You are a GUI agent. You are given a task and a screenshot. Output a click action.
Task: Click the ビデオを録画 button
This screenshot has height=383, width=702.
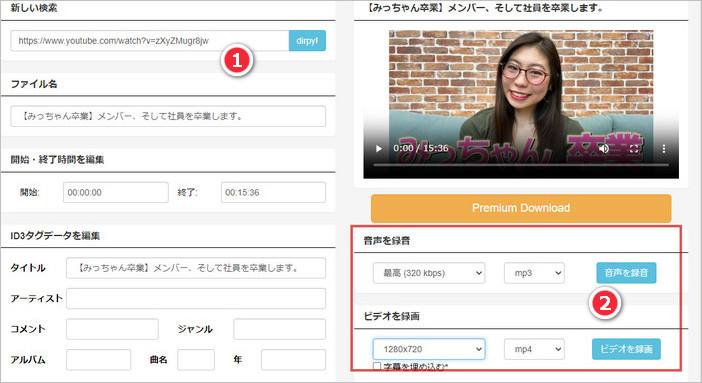click(626, 349)
